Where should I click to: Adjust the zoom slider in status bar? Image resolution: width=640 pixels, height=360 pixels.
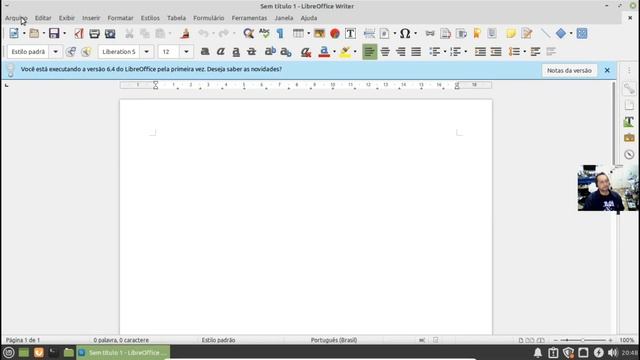click(x=582, y=340)
